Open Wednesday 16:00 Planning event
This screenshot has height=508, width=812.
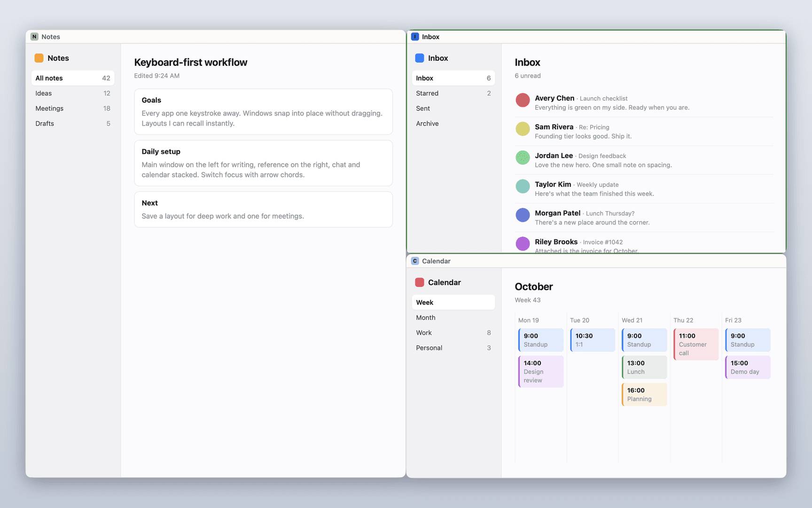point(644,395)
